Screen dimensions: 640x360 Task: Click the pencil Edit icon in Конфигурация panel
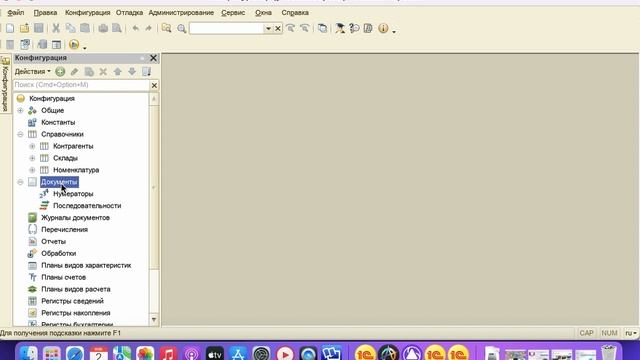(74, 72)
